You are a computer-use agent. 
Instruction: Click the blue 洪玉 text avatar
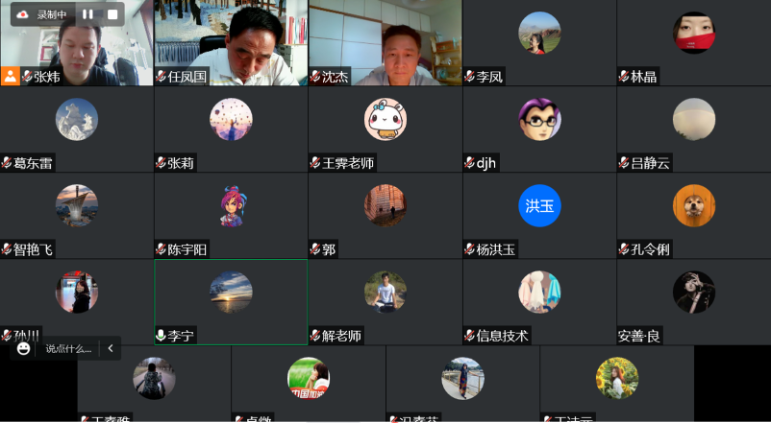coord(540,206)
